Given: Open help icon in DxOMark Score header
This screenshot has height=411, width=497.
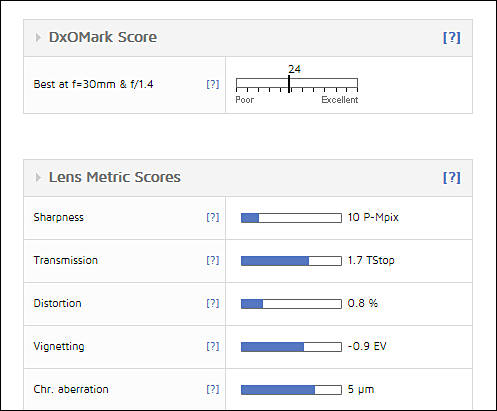Looking at the screenshot, I should coord(452,38).
